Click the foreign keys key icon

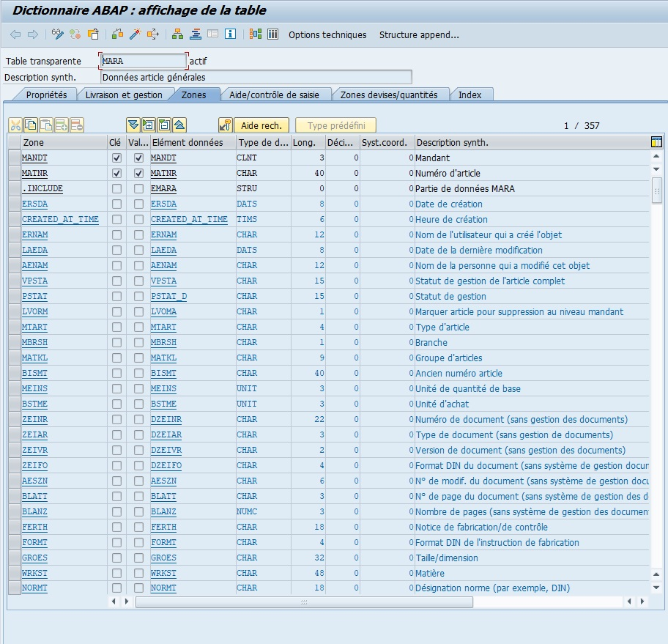click(x=226, y=125)
